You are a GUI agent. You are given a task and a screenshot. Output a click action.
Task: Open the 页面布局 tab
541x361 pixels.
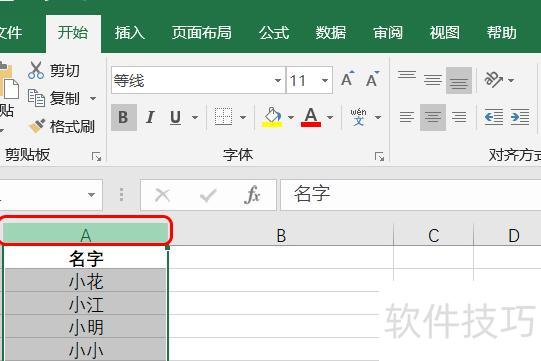click(x=202, y=33)
